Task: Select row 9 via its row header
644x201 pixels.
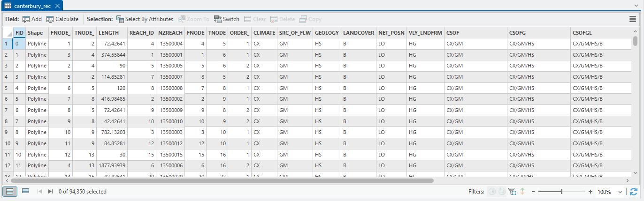Action: [8, 132]
